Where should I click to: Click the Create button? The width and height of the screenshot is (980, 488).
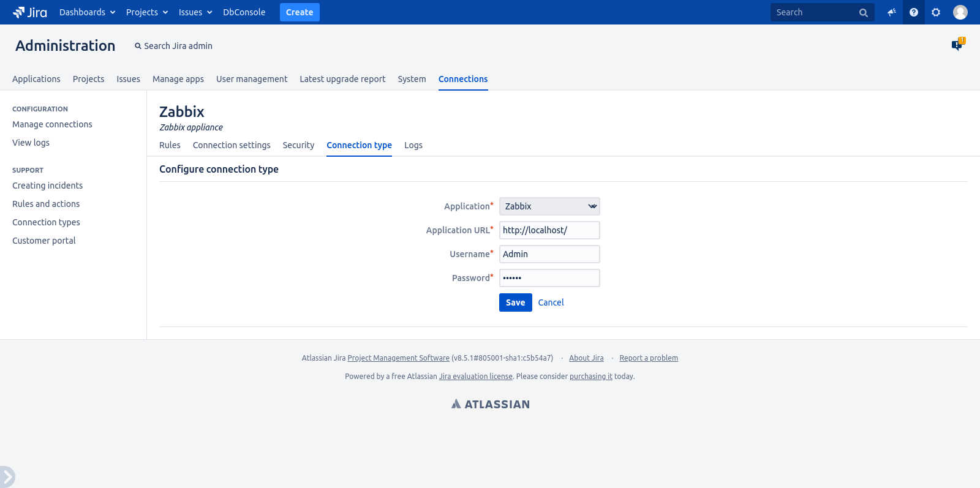[300, 12]
